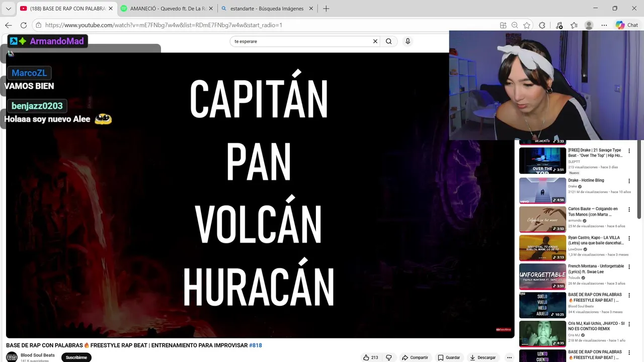Click benjazz0203 username in chat overlay

click(37, 106)
